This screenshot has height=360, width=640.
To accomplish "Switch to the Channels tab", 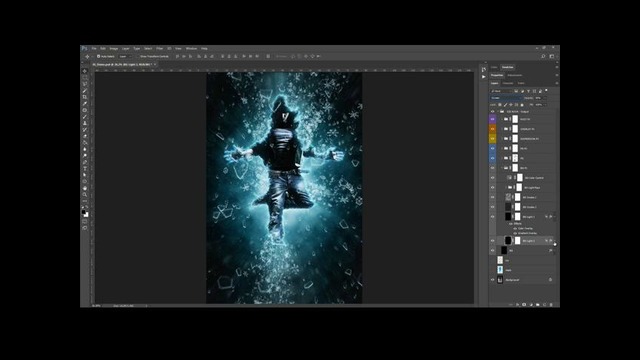I will [x=507, y=83].
